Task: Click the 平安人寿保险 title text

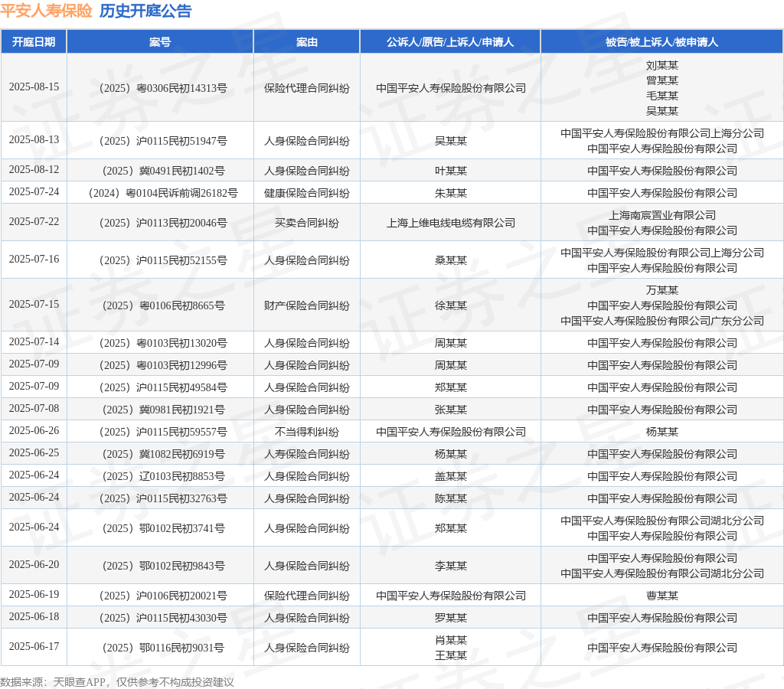Action: pos(46,11)
